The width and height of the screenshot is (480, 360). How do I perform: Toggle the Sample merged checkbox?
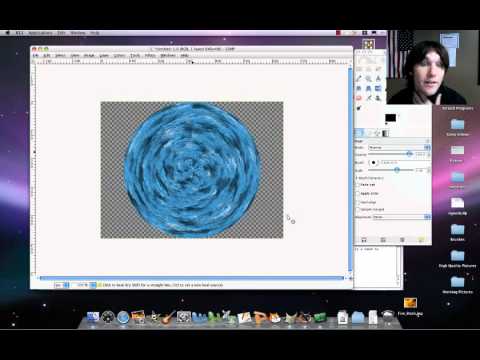click(x=358, y=210)
